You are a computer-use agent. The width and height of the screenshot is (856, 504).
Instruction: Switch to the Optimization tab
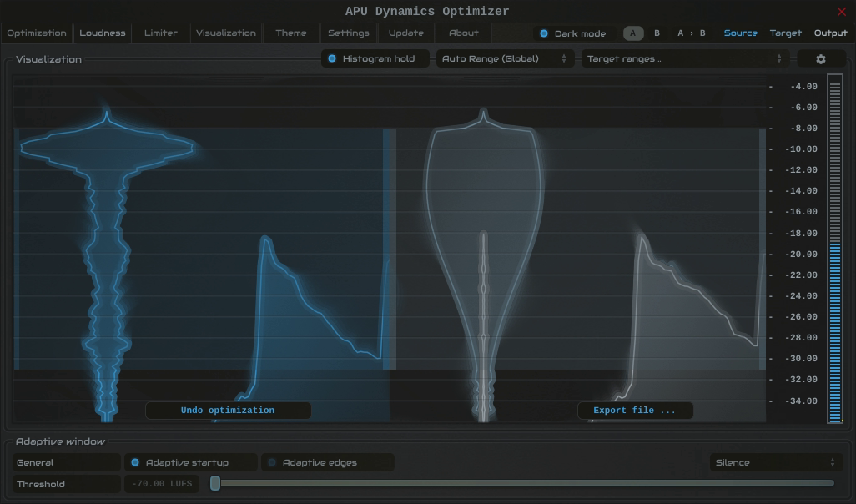click(x=37, y=33)
